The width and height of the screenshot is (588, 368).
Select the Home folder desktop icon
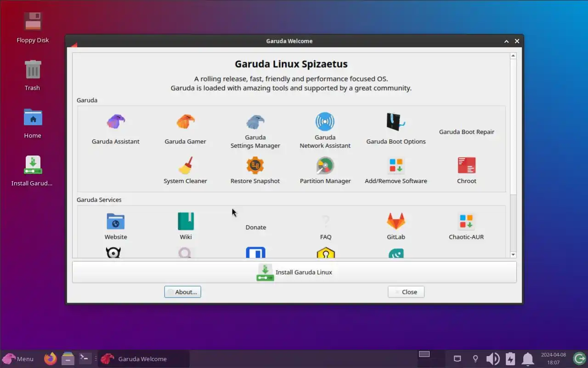pyautogui.click(x=33, y=123)
